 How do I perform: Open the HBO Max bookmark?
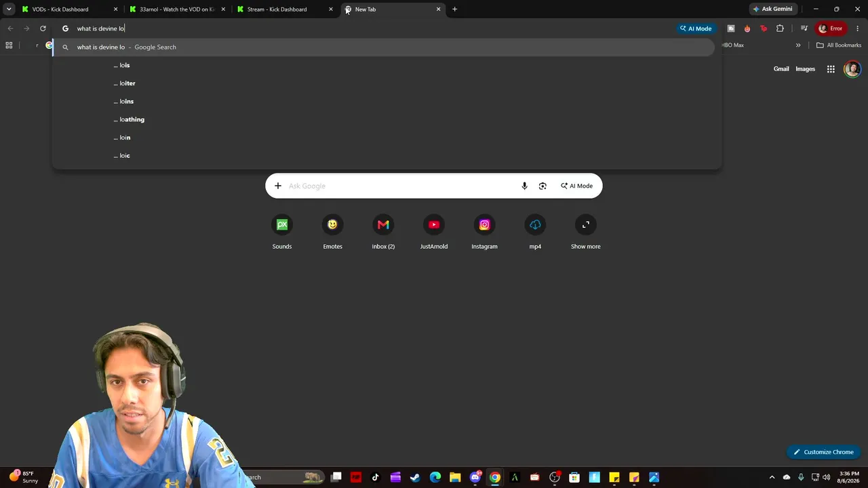[732, 45]
